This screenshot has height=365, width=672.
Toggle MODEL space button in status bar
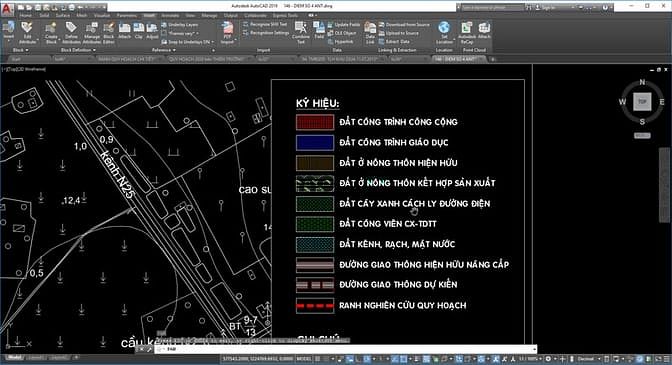pyautogui.click(x=304, y=359)
